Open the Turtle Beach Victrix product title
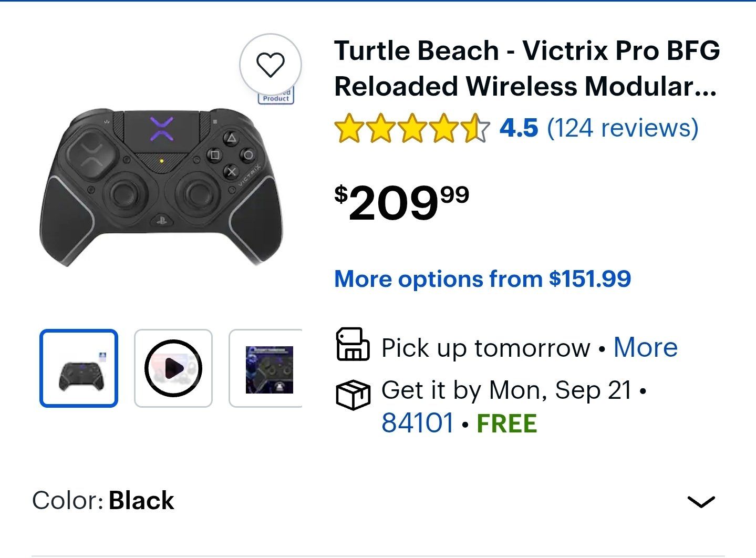756x558 pixels. [527, 68]
